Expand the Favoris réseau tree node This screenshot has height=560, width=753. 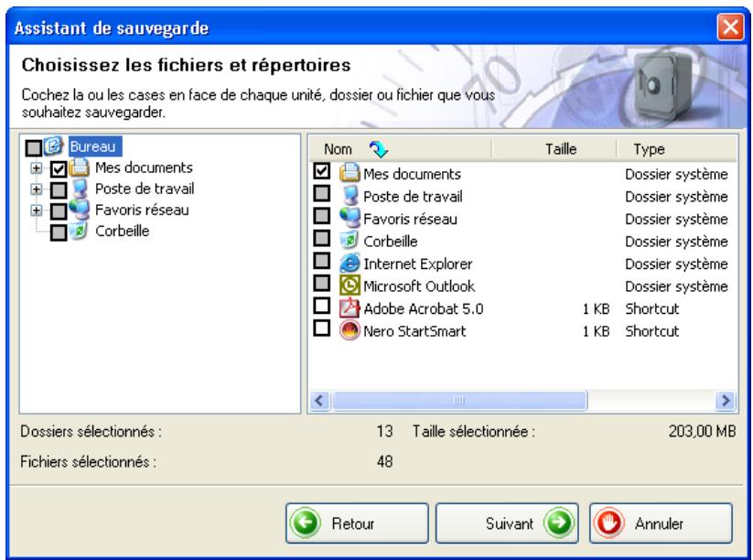(x=36, y=210)
